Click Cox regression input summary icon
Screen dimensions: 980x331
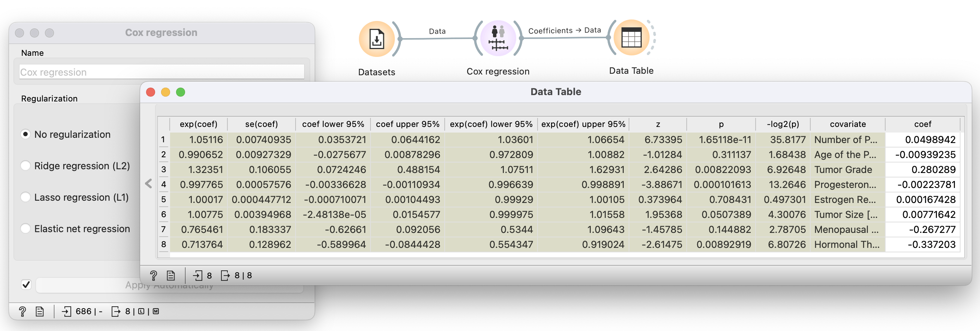tap(67, 312)
